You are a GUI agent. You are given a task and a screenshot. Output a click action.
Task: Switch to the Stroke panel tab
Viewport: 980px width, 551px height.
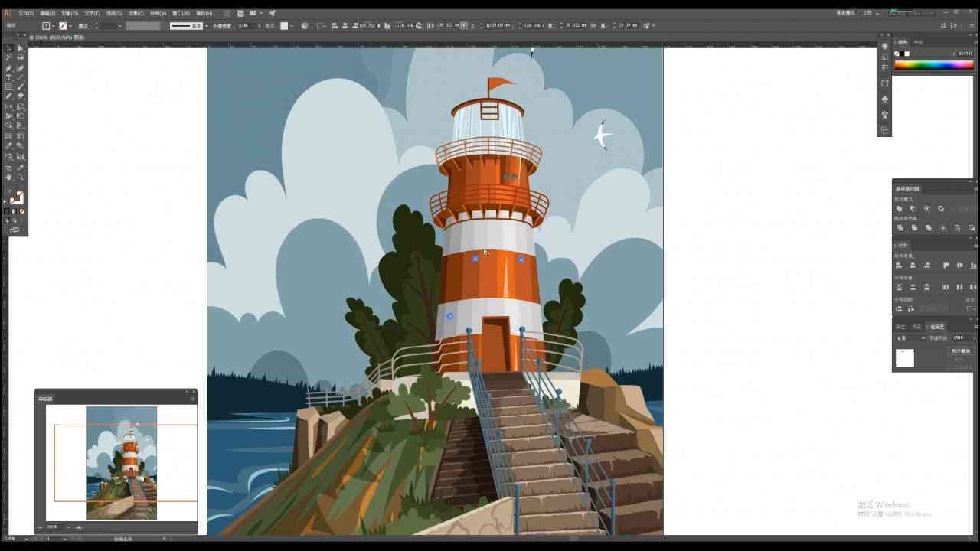click(x=900, y=327)
